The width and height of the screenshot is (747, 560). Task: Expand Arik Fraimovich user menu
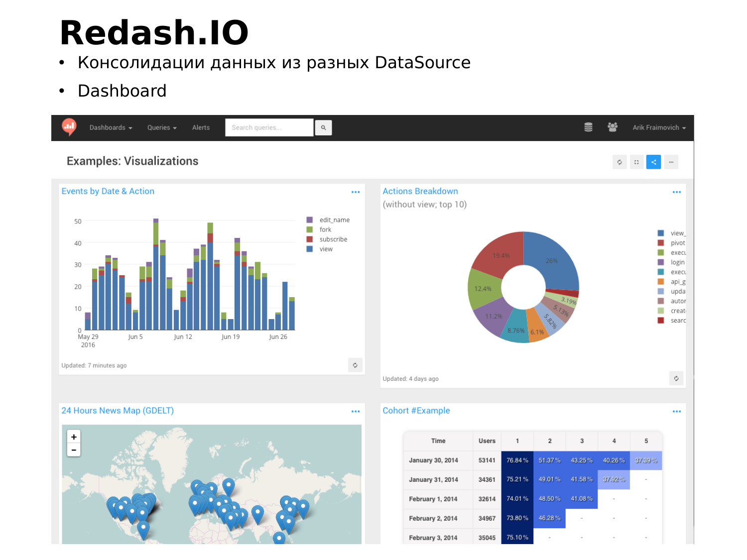click(659, 128)
